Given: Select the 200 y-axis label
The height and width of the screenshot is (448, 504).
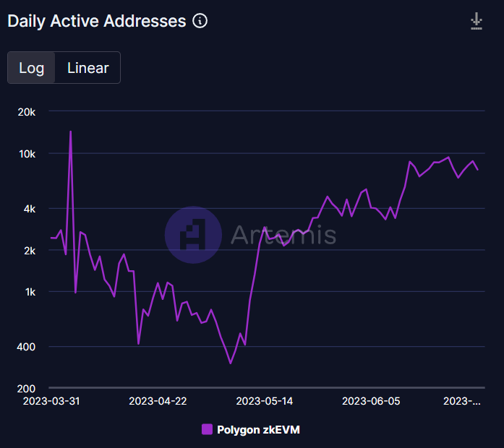Looking at the screenshot, I should tap(26, 389).
